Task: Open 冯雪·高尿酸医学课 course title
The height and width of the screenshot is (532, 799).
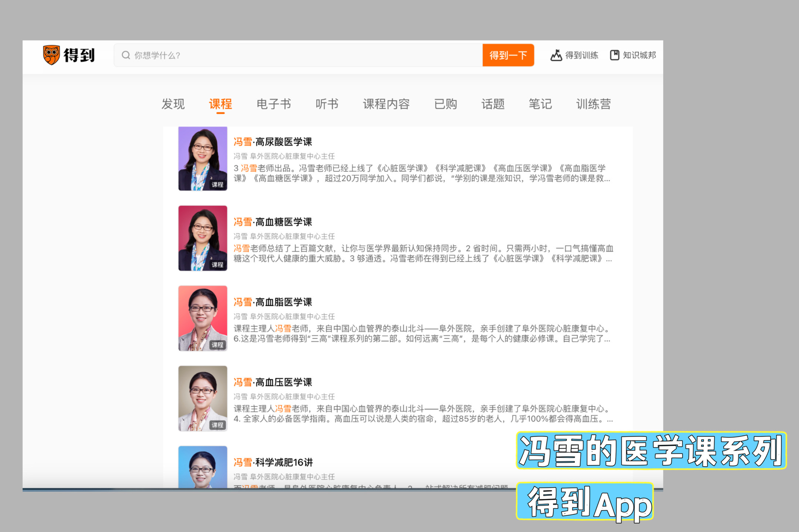Action: 273,142
